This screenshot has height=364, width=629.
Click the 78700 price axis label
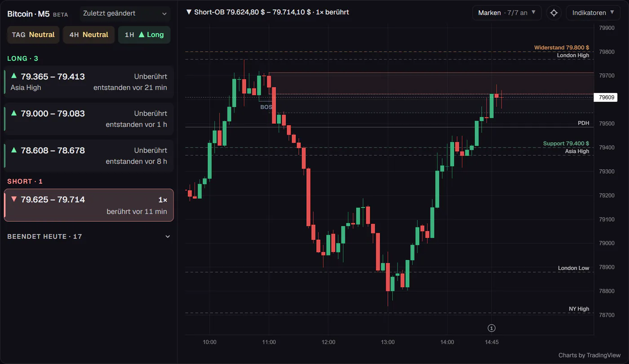pos(607,315)
